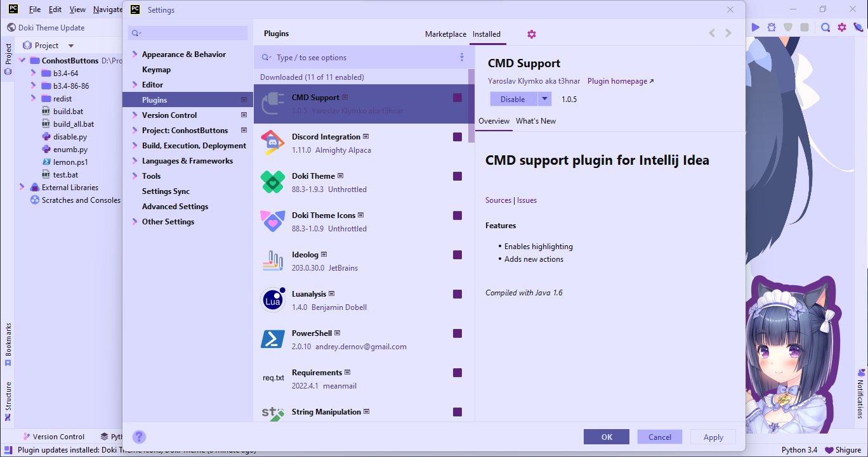Open plugin search options kebab icon
Viewport: 868px width, 457px height.
pyautogui.click(x=462, y=57)
